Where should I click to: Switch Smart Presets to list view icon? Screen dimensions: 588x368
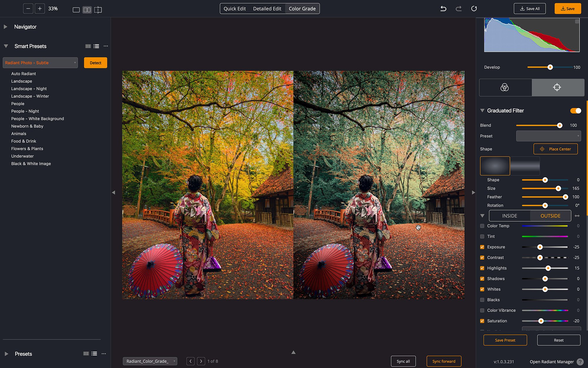96,46
